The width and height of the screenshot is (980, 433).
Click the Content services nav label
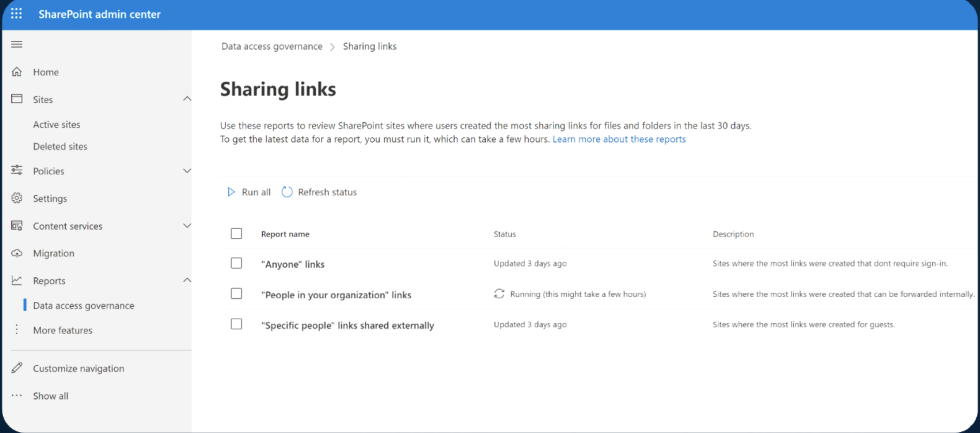[68, 226]
